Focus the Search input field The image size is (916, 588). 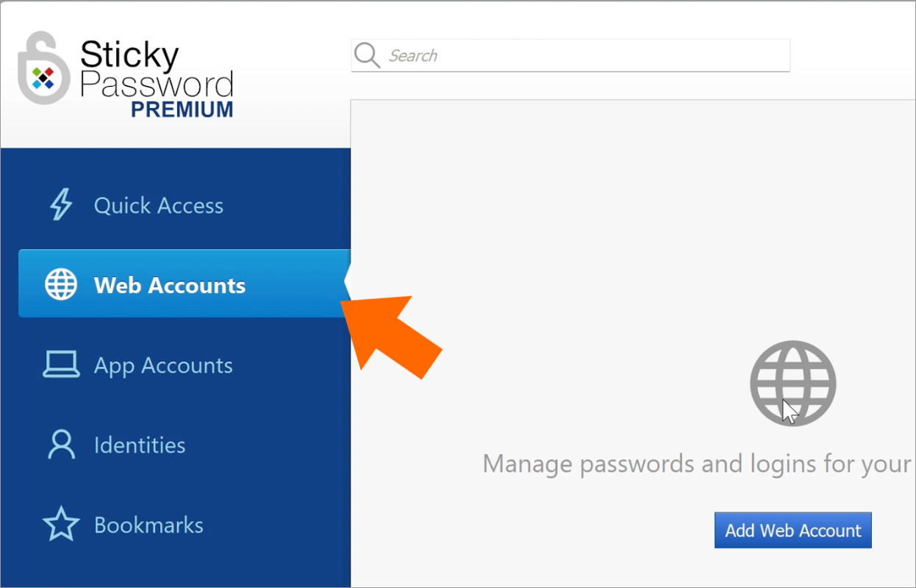coord(570,56)
